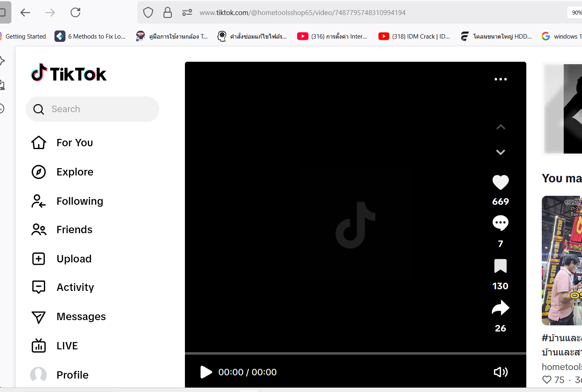Click the permissions icon in address bar
Image resolution: width=582 pixels, height=392 pixels.
pyautogui.click(x=187, y=13)
